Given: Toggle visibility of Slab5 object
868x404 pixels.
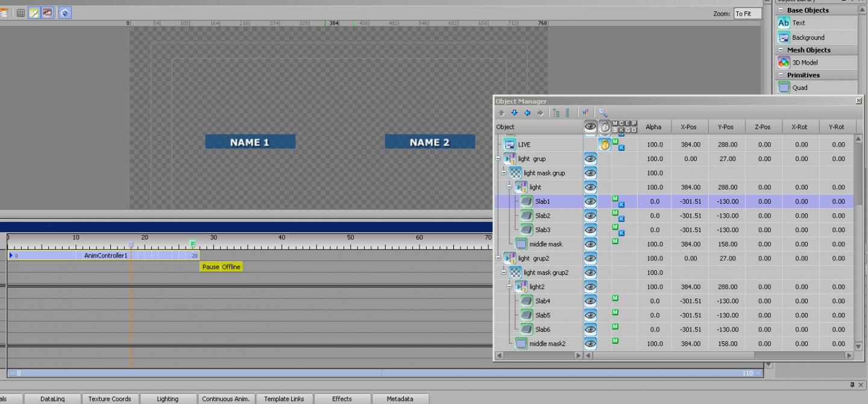Looking at the screenshot, I should (590, 315).
